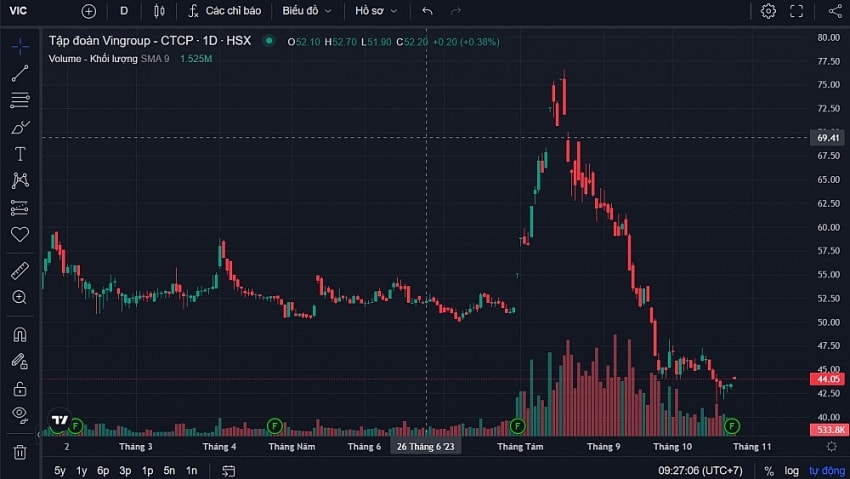The width and height of the screenshot is (850, 479).
Task: Open chart settings gear icon
Action: [768, 11]
